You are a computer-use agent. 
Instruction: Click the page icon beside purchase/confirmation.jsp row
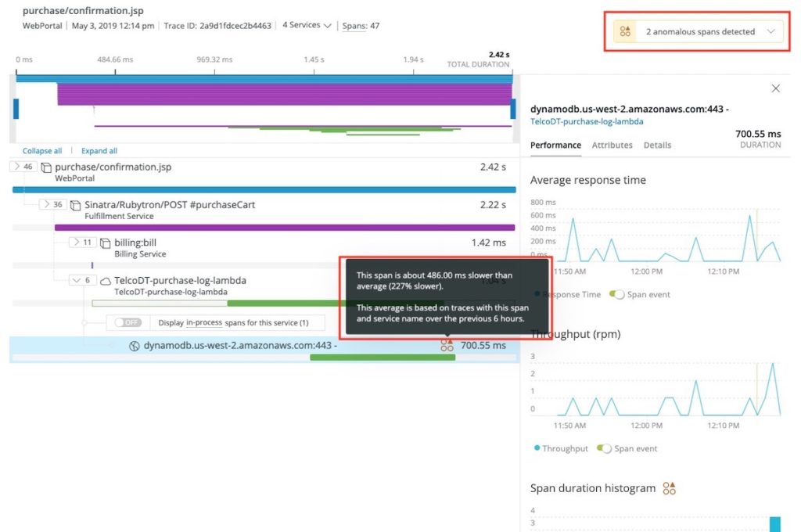tap(46, 167)
